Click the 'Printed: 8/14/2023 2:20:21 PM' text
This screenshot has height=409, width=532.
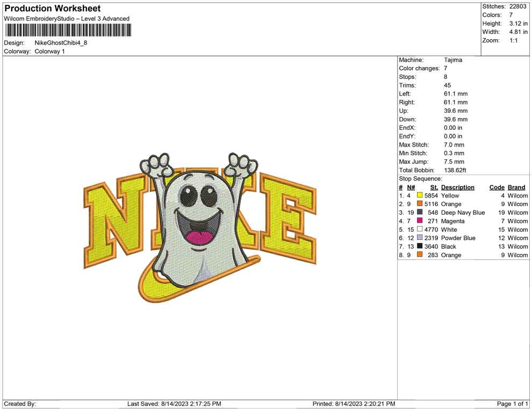354,404
